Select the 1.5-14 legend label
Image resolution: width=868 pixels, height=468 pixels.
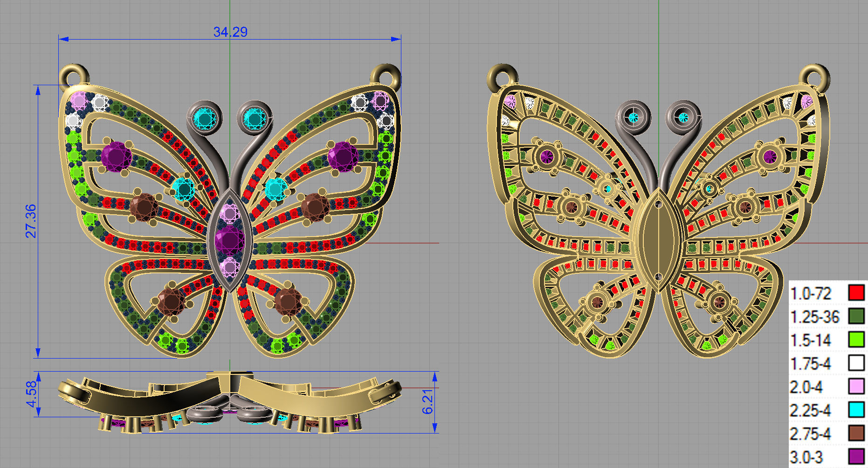tap(811, 340)
